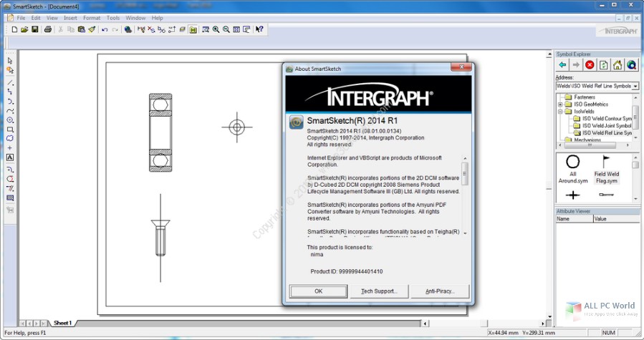Create a new document from the toolbar
This screenshot has width=644, height=340.
click(x=14, y=29)
